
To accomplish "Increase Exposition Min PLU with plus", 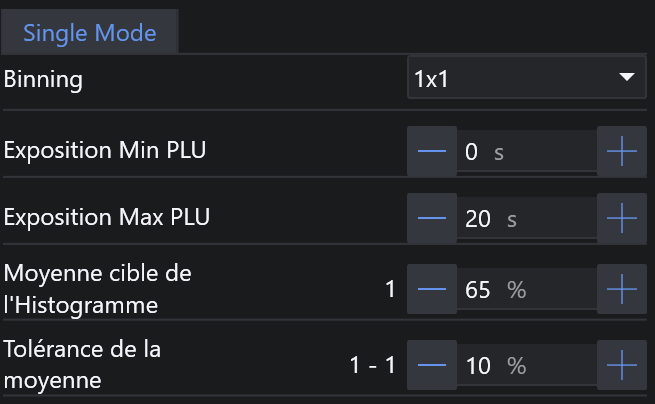I will click(622, 152).
